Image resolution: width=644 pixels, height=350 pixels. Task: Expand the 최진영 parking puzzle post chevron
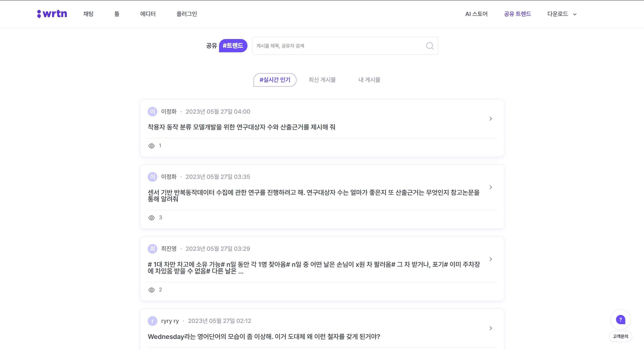coord(491,259)
